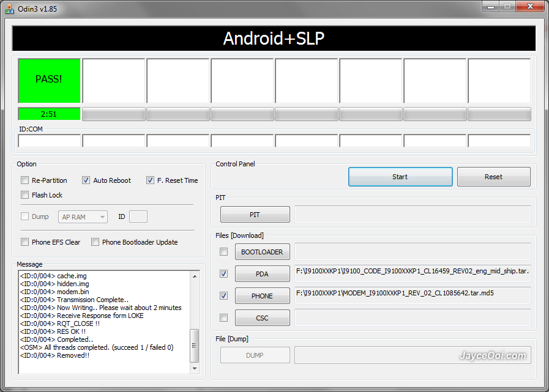Click the 'Now Writing..' log line
549x392 pixels.
[101, 308]
